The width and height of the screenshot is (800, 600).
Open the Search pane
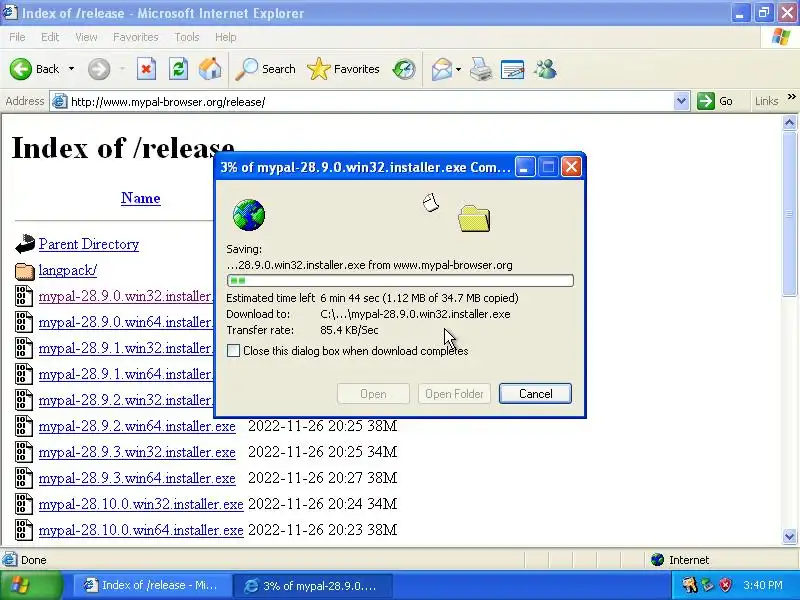[265, 69]
